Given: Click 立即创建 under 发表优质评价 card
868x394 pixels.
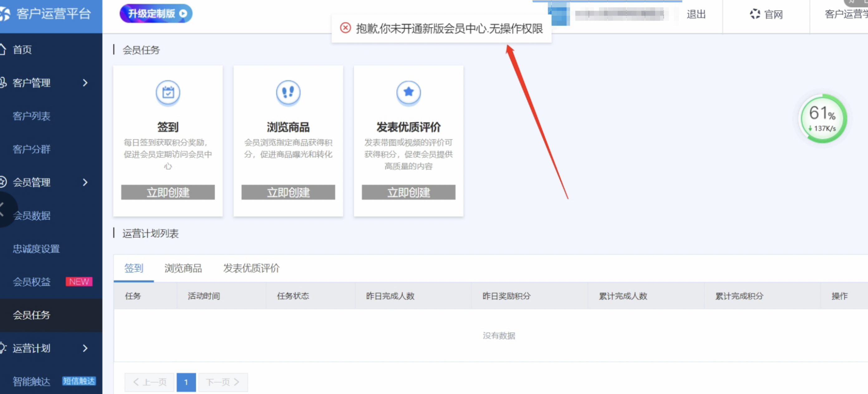Looking at the screenshot, I should [408, 192].
